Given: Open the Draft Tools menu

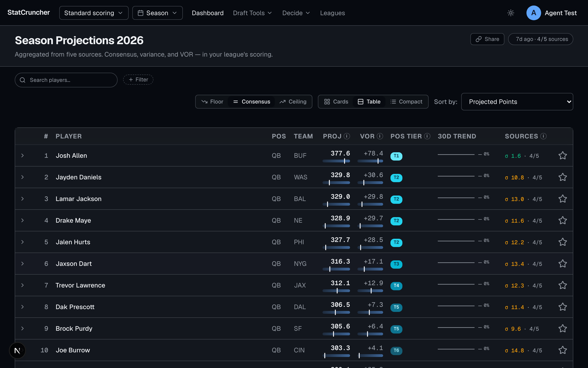Looking at the screenshot, I should tap(252, 13).
